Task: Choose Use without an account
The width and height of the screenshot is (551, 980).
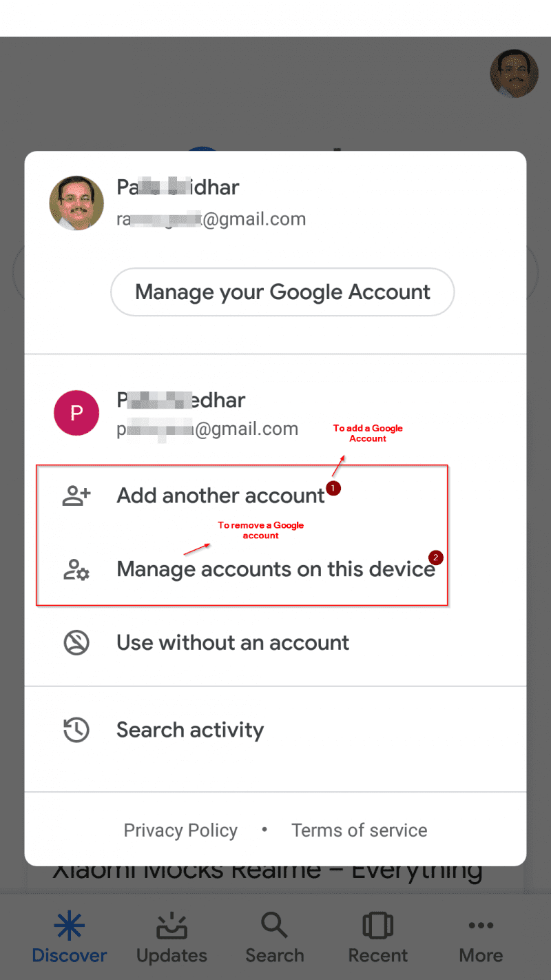Action: click(x=275, y=642)
